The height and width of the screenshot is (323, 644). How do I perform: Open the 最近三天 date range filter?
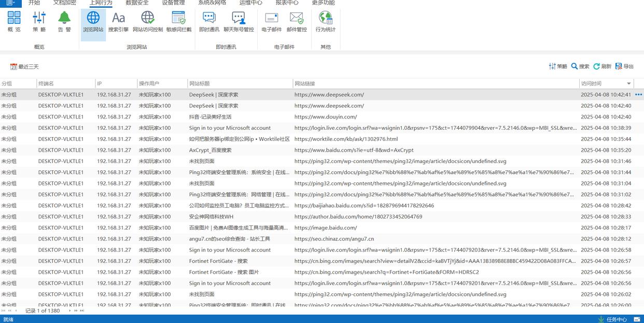pyautogui.click(x=24, y=66)
